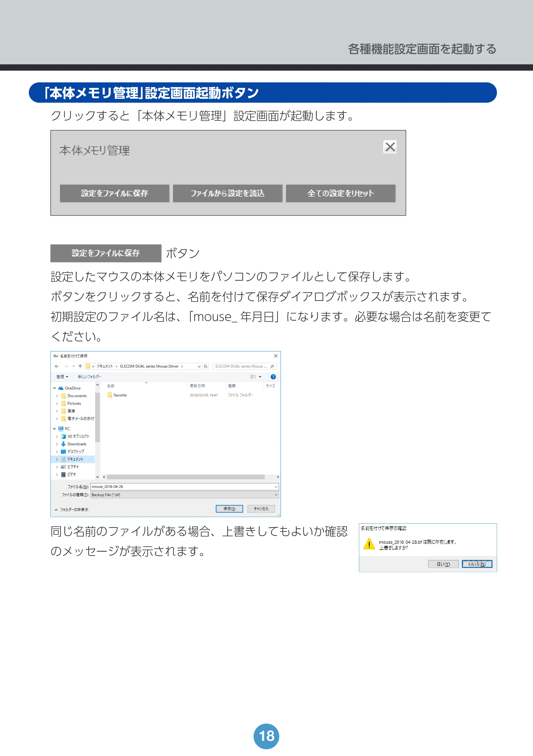Click the Downloads arrow icon
Screen dimensions: 533x756
coord(64,444)
